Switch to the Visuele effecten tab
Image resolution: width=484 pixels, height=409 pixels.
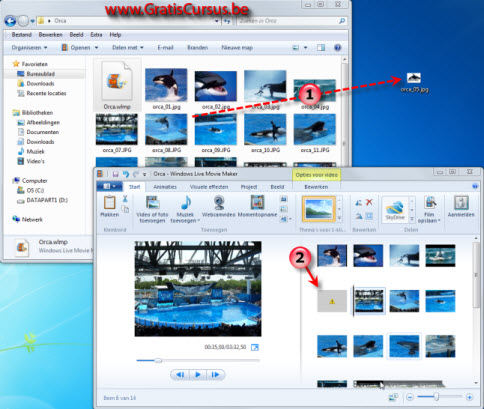(x=209, y=187)
